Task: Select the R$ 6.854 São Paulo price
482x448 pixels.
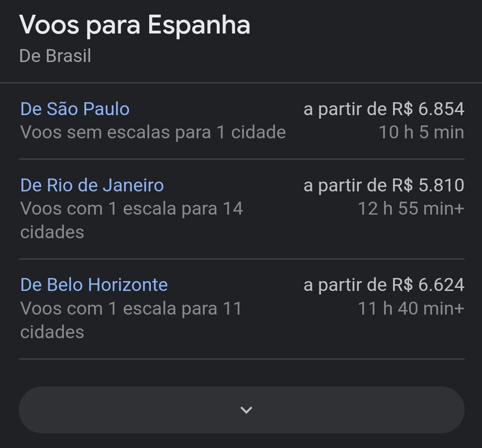Action: coord(428,109)
